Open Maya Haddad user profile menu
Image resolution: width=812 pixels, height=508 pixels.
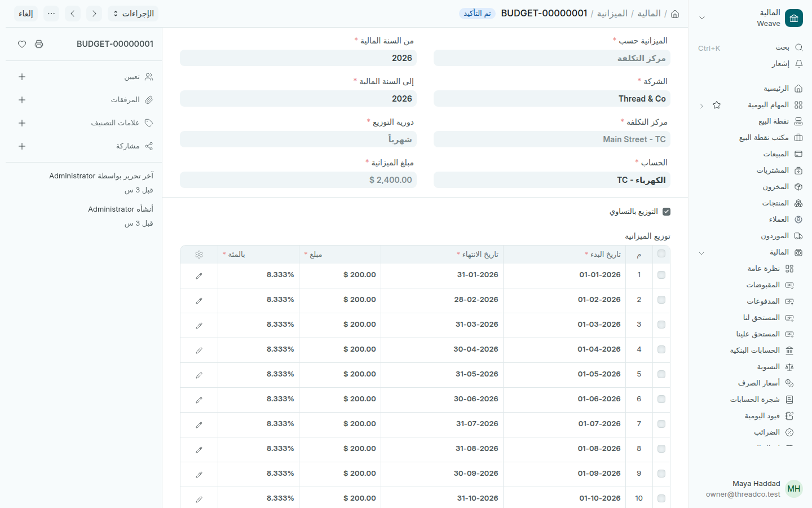(750, 489)
